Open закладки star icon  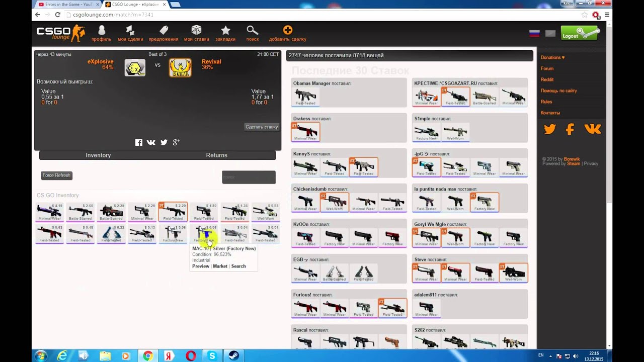(x=225, y=31)
